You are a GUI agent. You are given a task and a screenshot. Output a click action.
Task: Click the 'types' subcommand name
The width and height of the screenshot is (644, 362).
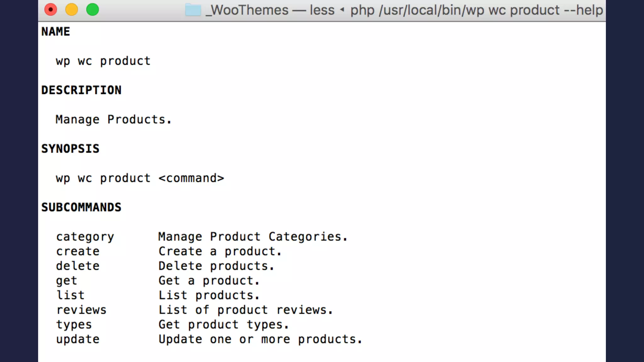[x=74, y=325]
